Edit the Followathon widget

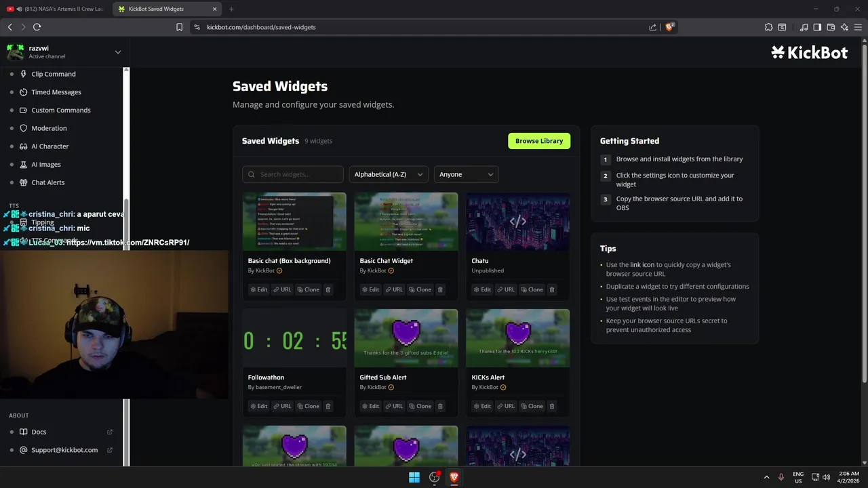(x=259, y=406)
